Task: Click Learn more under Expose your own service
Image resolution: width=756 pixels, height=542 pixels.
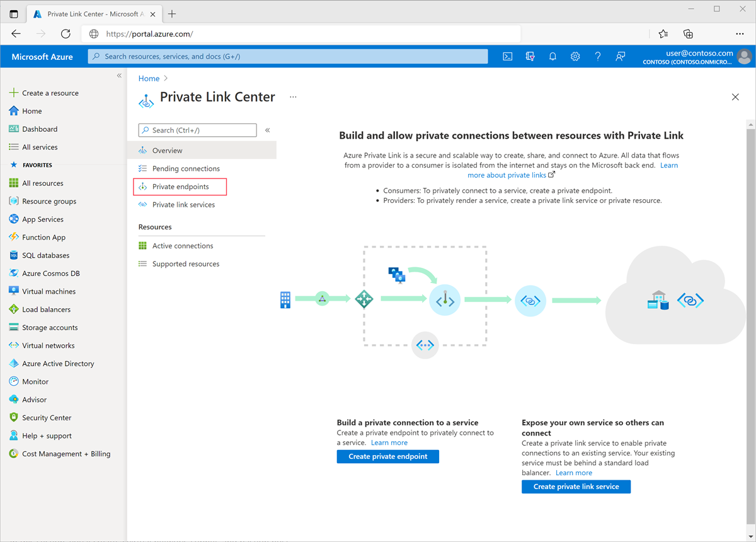Action: click(574, 473)
